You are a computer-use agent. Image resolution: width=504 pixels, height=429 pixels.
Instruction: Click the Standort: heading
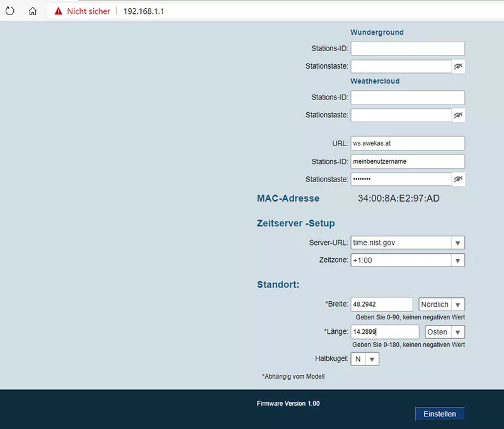pyautogui.click(x=278, y=284)
